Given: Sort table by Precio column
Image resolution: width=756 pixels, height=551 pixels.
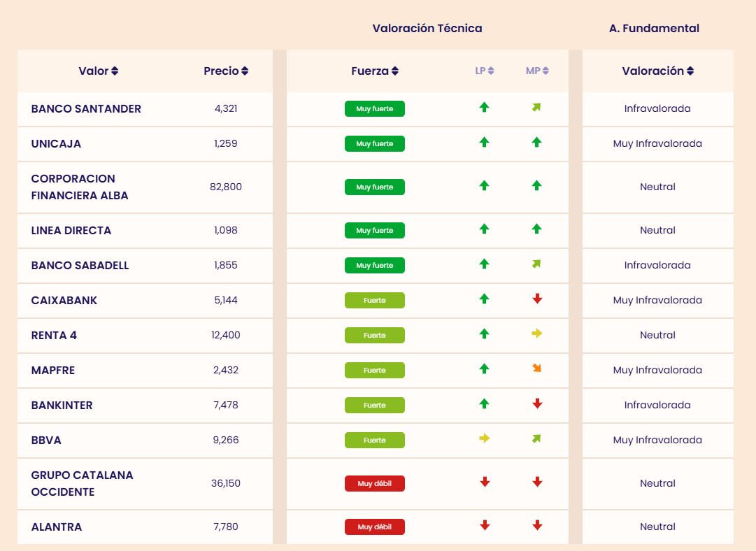Looking at the screenshot, I should (x=226, y=71).
